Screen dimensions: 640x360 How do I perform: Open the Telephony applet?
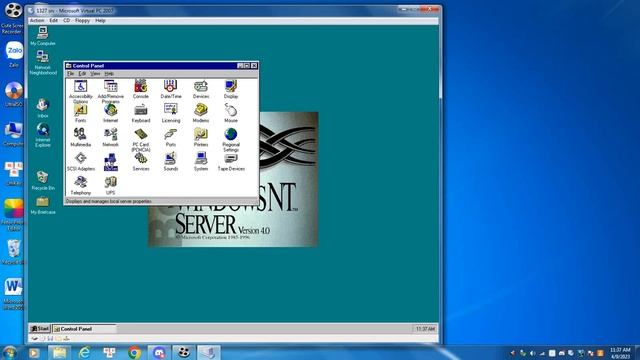coord(81,185)
